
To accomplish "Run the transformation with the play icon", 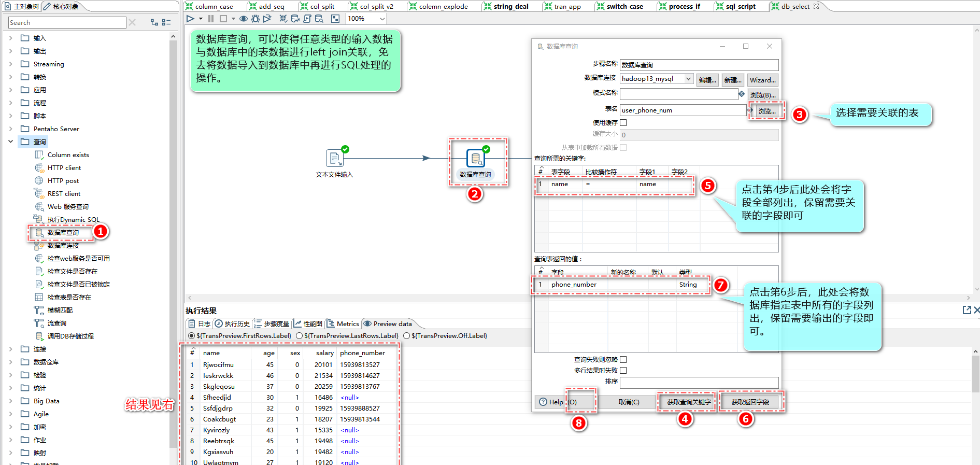I will coord(190,19).
